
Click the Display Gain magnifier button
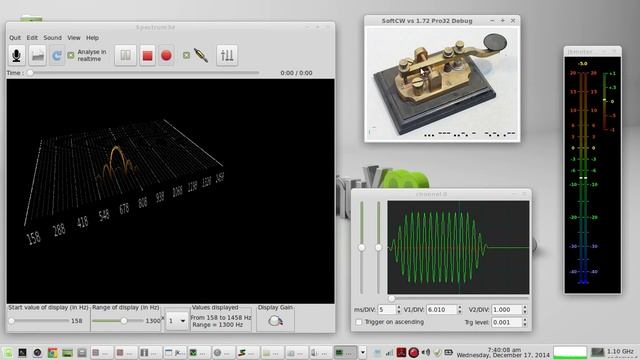point(275,321)
